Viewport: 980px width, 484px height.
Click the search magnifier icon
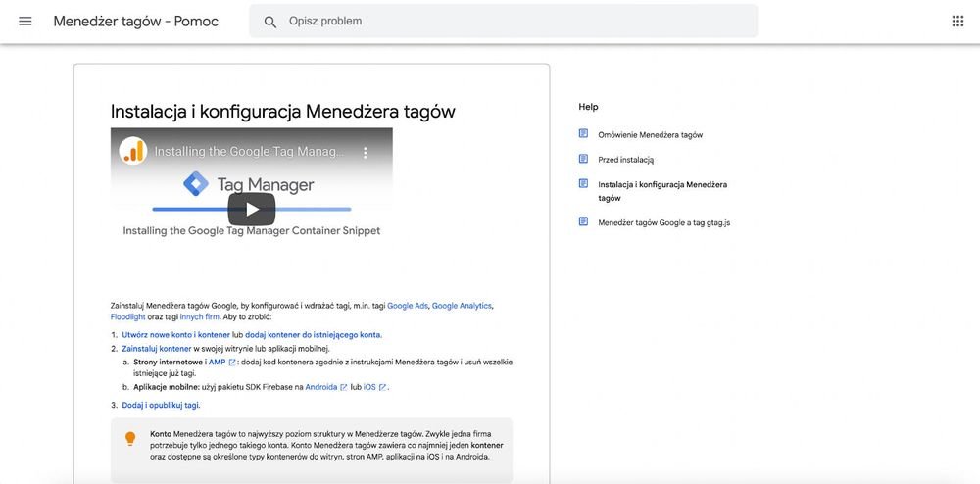pos(270,22)
